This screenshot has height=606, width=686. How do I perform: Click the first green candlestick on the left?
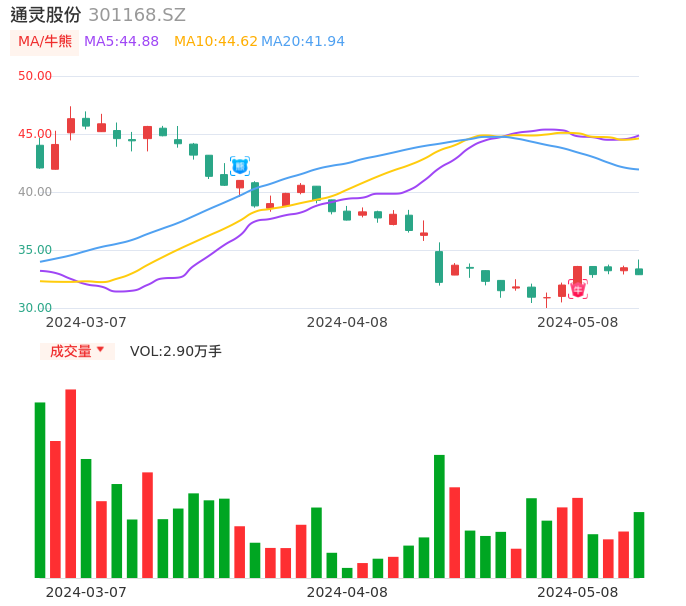[40, 156]
